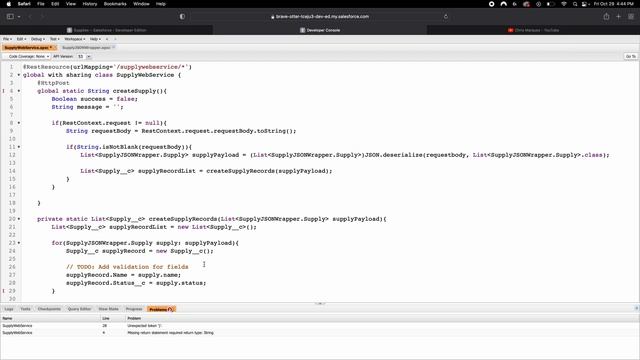Open the Query Editor tab
This screenshot has height=360, width=640.
(79, 309)
